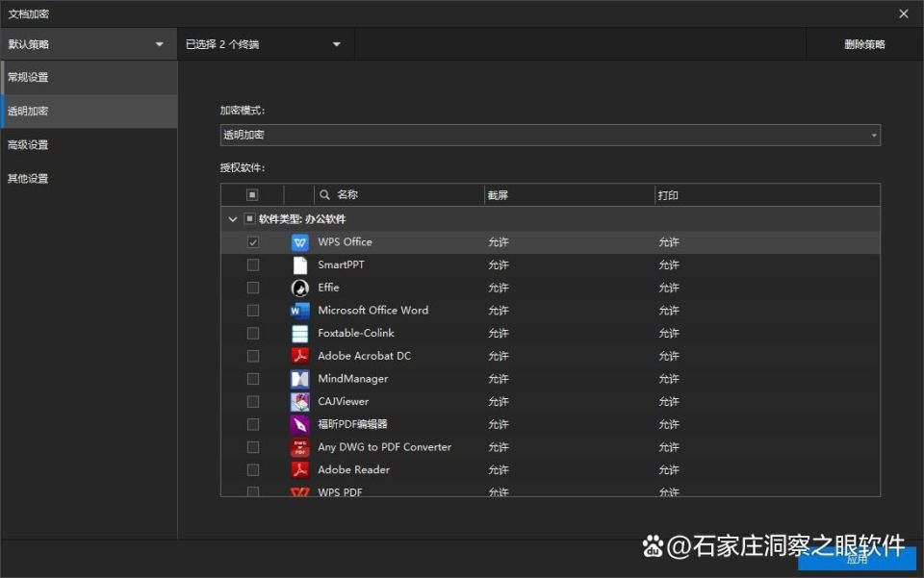The width and height of the screenshot is (924, 578).
Task: Close the 文档加密 dialog
Action: coord(904,13)
